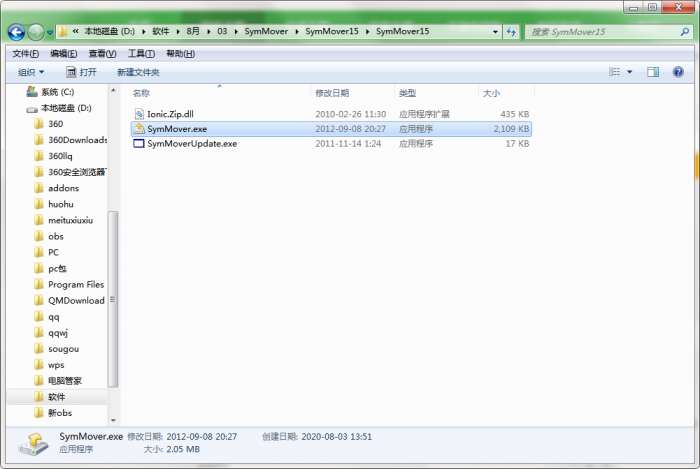Click SymMover breadcrumb segment

pyautogui.click(x=266, y=32)
